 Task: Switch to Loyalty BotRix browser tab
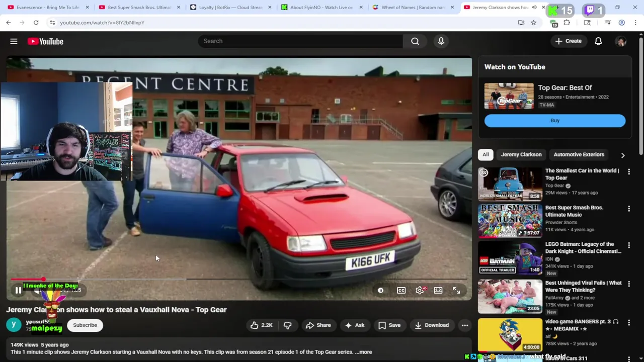[x=231, y=8]
